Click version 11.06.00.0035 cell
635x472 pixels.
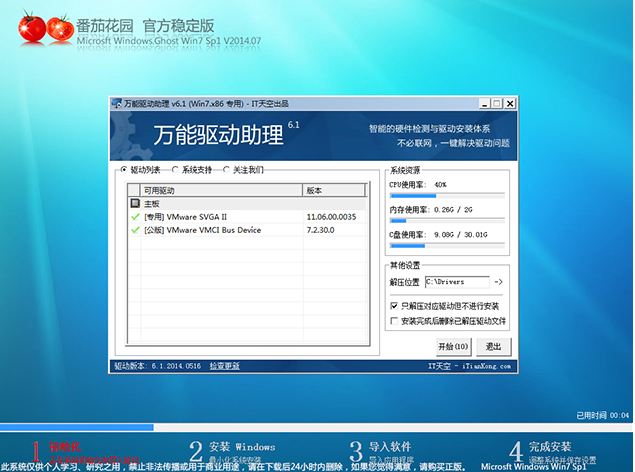coord(331,217)
